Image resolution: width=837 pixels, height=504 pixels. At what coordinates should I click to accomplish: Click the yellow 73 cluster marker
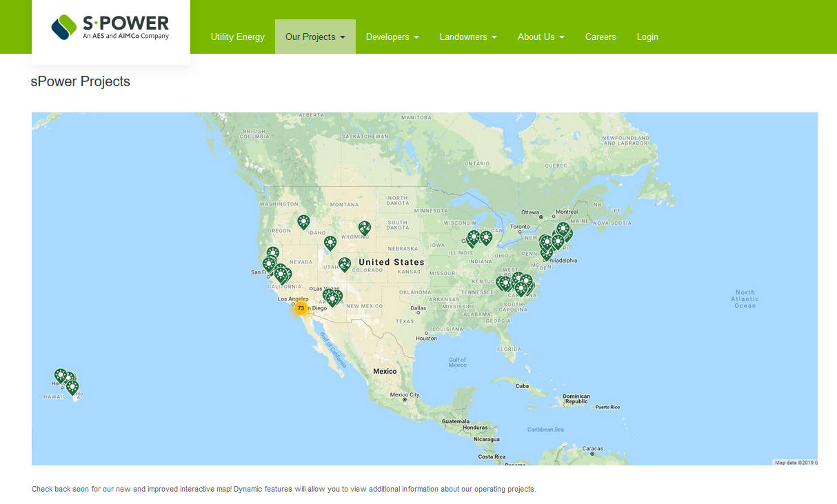tap(301, 308)
